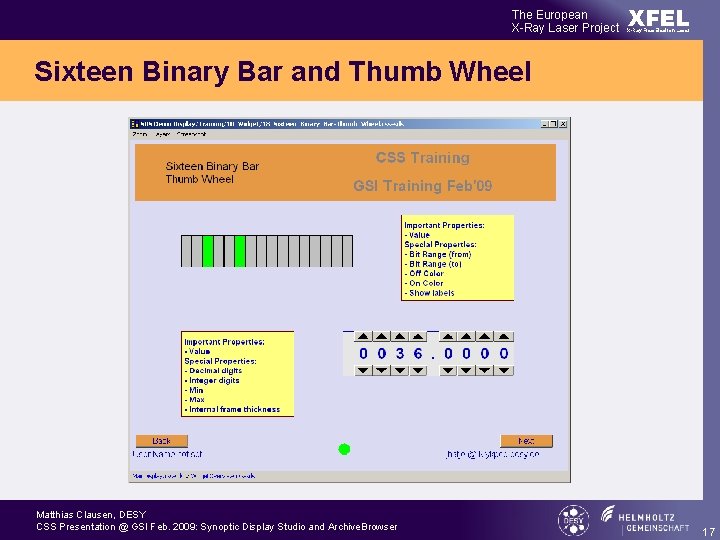Click the Max property line
Screen dimensions: 720x540
[x=195, y=399]
